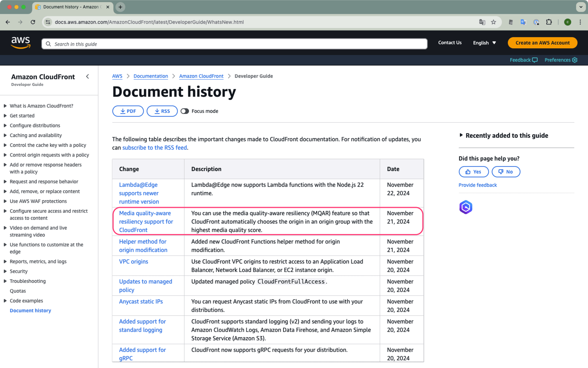Click Create an AWS Account button

(542, 43)
